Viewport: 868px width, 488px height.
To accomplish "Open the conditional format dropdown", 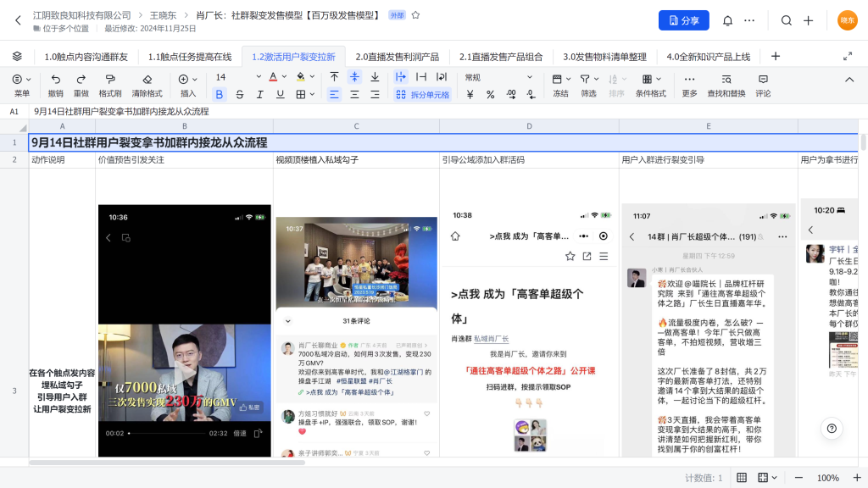I will pyautogui.click(x=651, y=86).
